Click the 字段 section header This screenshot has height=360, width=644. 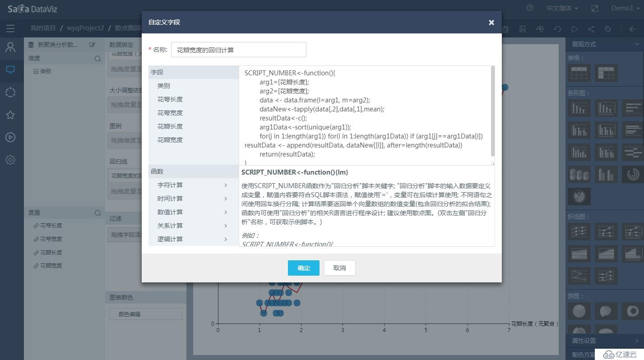pyautogui.click(x=194, y=72)
